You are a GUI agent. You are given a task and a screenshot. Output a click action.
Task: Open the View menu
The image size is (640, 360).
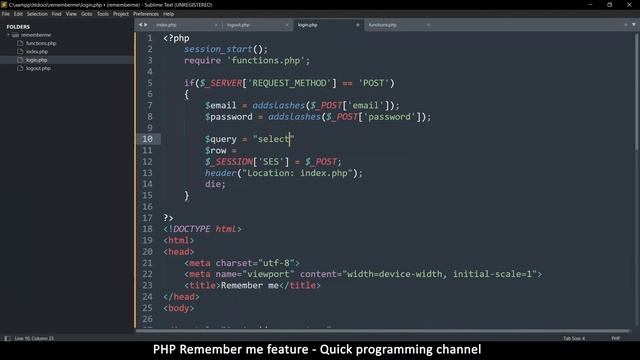click(71, 14)
